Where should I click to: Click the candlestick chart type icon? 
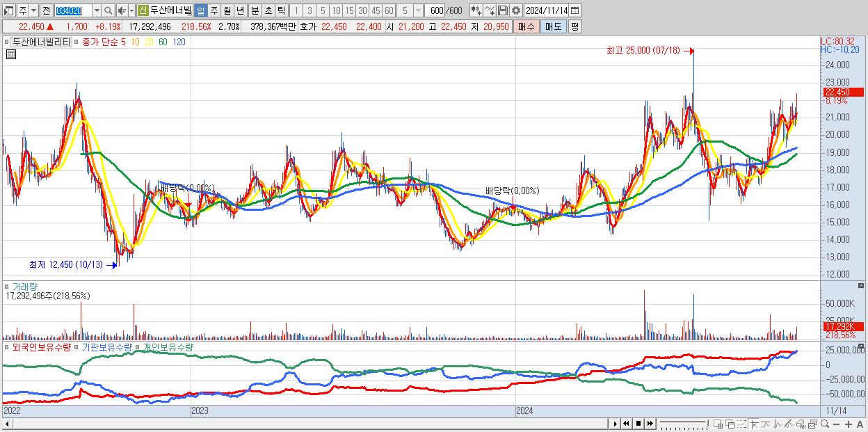pyautogui.click(x=476, y=11)
